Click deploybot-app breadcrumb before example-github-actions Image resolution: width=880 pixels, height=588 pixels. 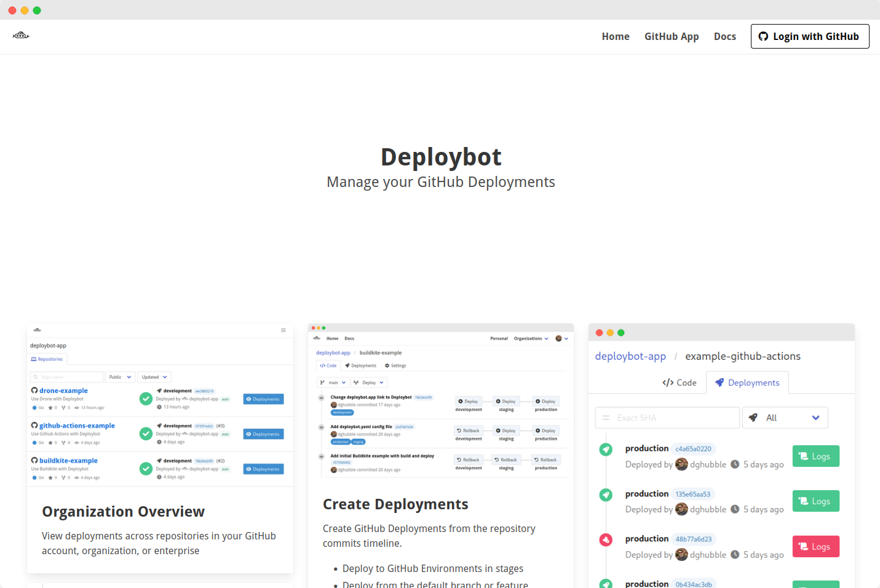[x=630, y=356]
